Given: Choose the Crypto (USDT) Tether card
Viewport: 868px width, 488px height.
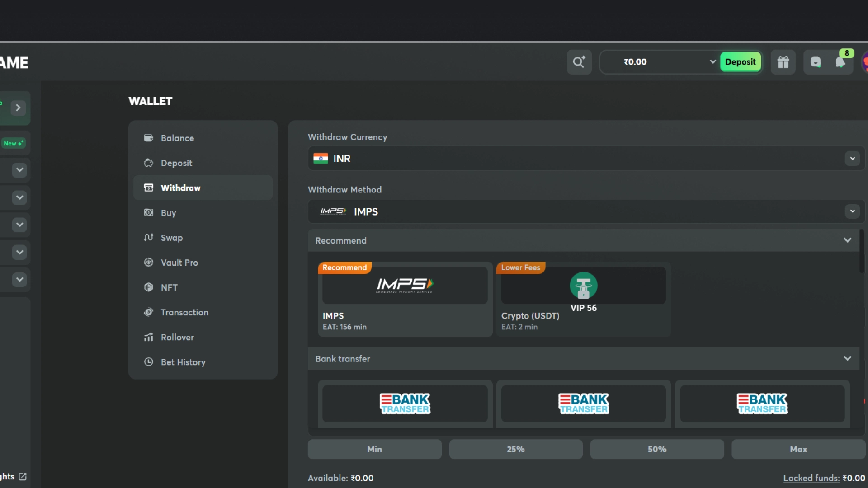Looking at the screenshot, I should [583, 299].
